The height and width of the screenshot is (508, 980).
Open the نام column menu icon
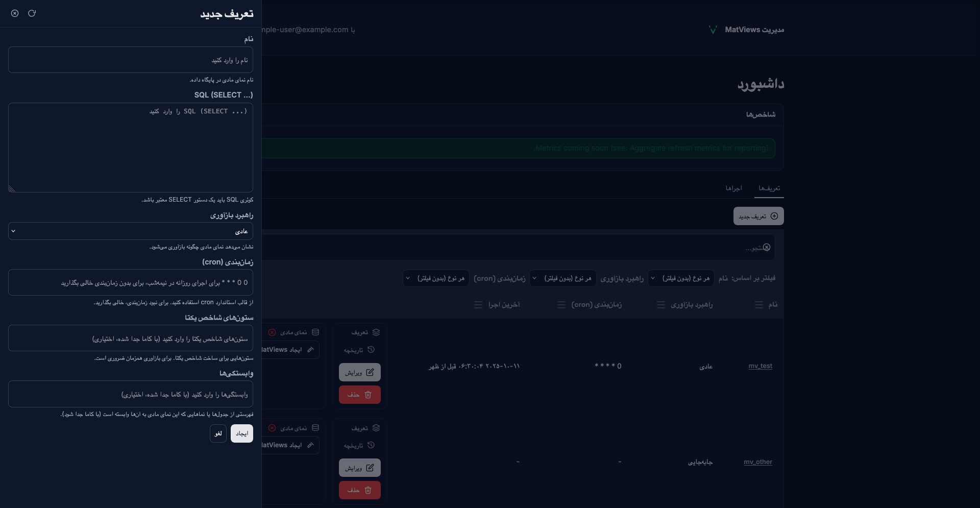758,305
